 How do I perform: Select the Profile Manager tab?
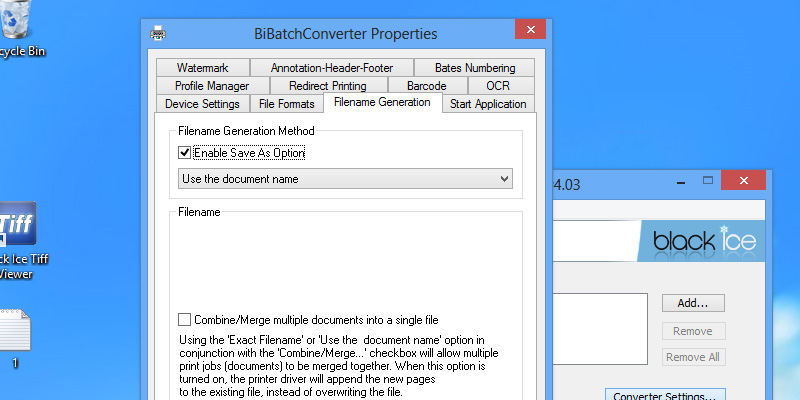point(211,86)
